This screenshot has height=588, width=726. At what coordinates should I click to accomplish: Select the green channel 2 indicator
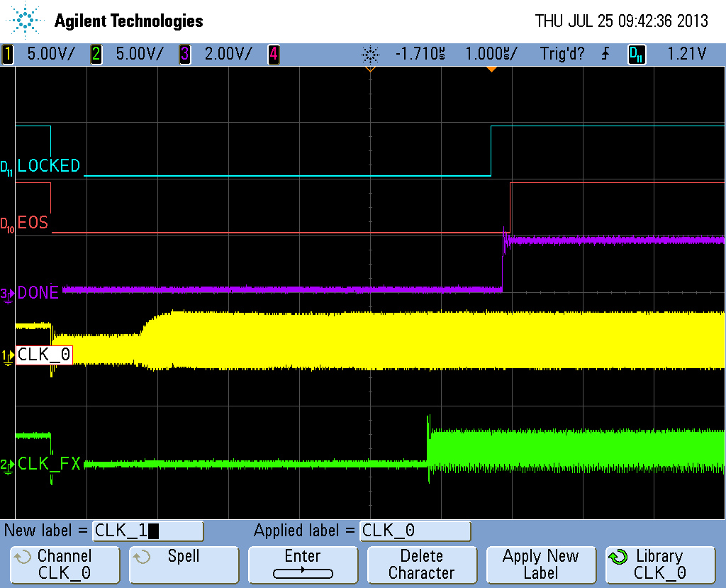tap(97, 54)
